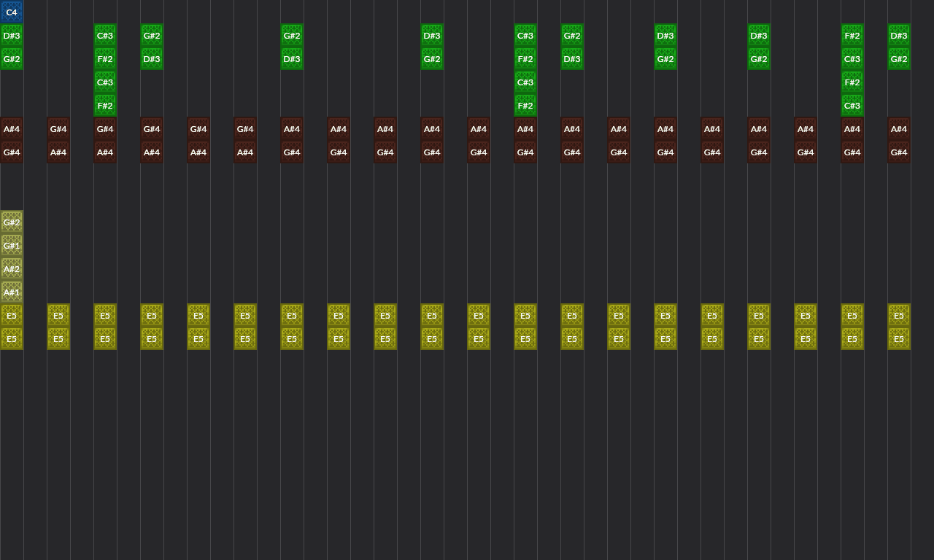Select first G#4 in the upper brown row
934x560 pixels.
click(x=58, y=129)
